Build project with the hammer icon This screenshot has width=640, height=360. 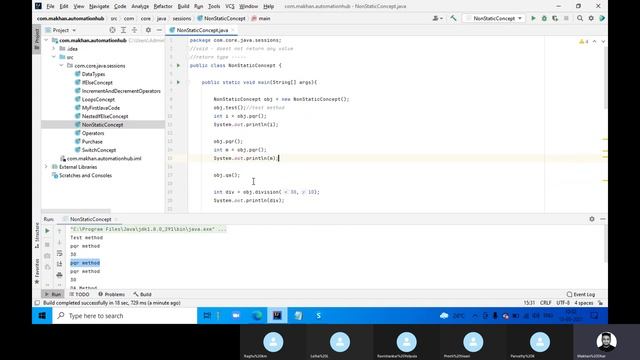coord(453,18)
